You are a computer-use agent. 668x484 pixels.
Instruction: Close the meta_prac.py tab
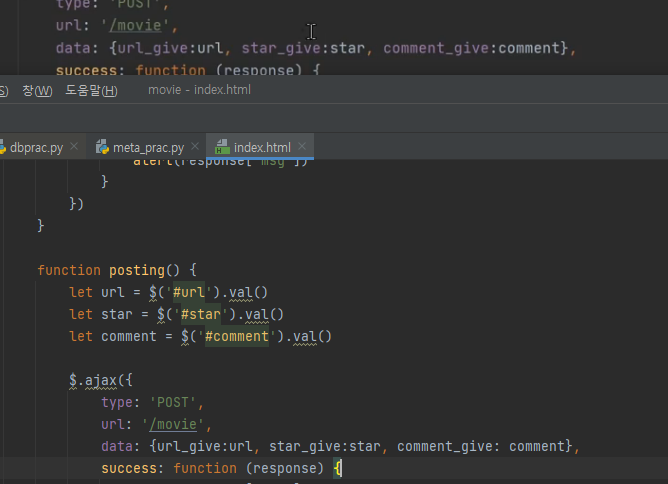point(195,146)
